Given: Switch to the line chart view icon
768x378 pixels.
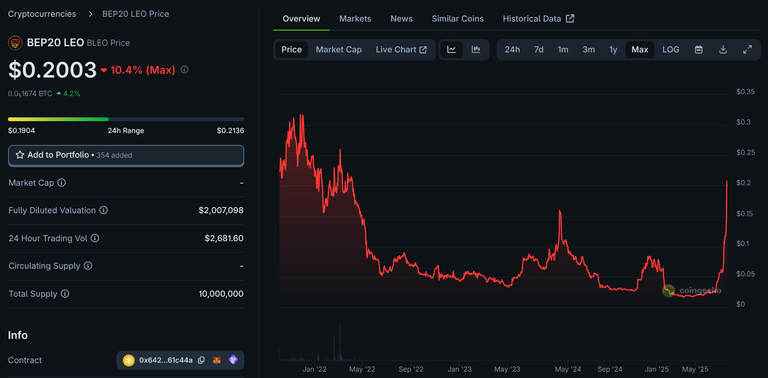Looking at the screenshot, I should 452,49.
